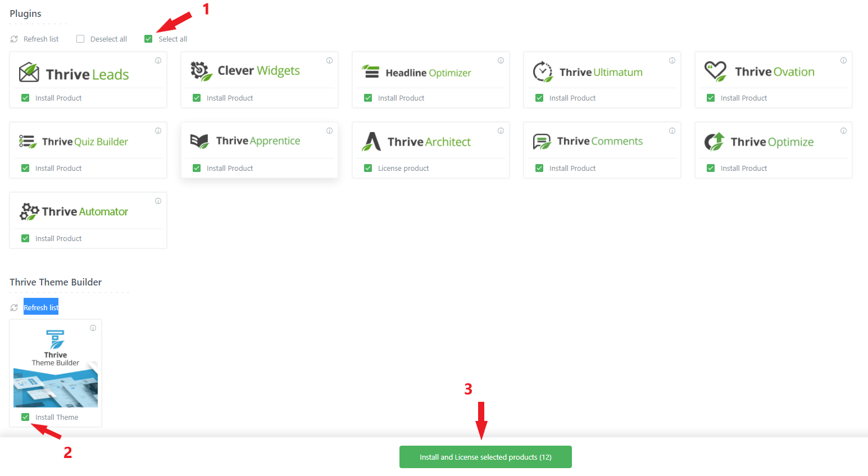The width and height of the screenshot is (868, 476).
Task: Open info icon on Thrive Automator card
Action: [158, 201]
